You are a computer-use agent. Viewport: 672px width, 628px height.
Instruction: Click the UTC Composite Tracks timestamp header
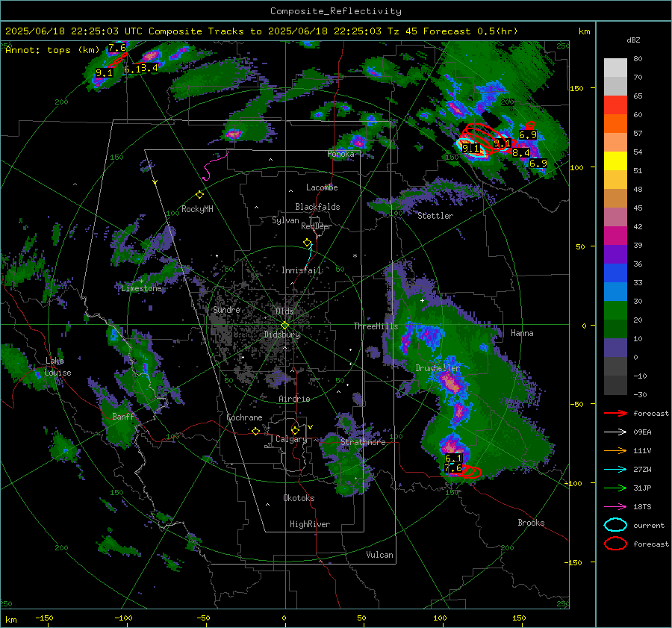click(261, 31)
